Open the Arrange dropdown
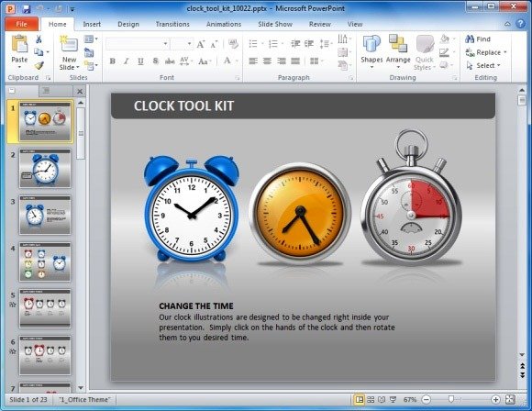532x411 pixels. pos(398,50)
